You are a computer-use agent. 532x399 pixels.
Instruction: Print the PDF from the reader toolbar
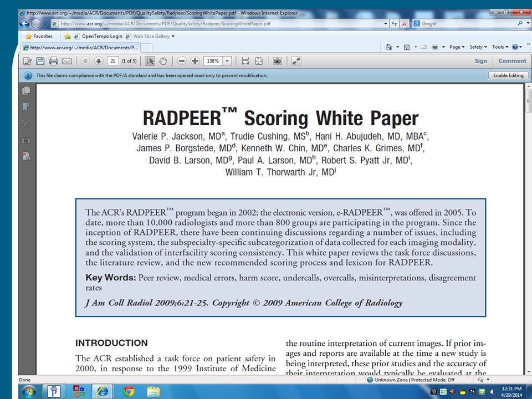click(x=54, y=61)
